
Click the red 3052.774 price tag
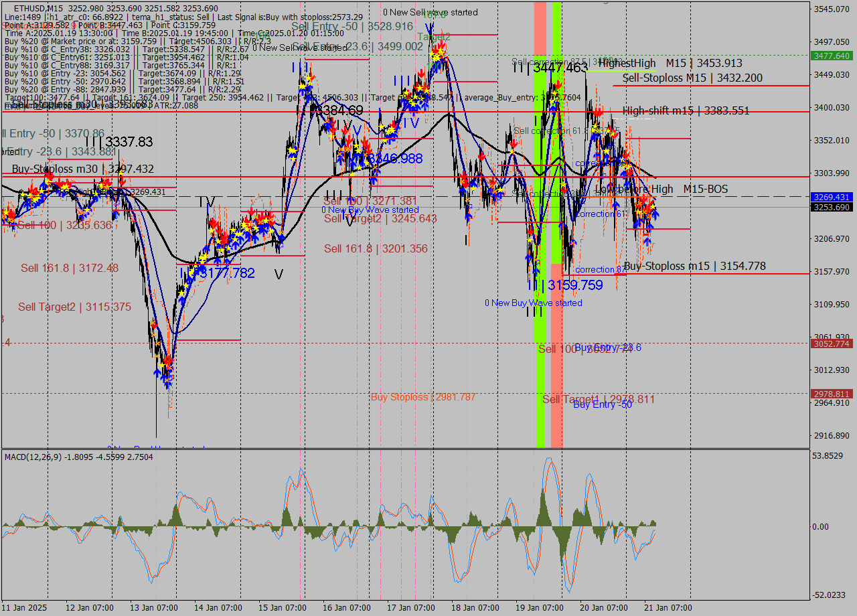tap(831, 343)
